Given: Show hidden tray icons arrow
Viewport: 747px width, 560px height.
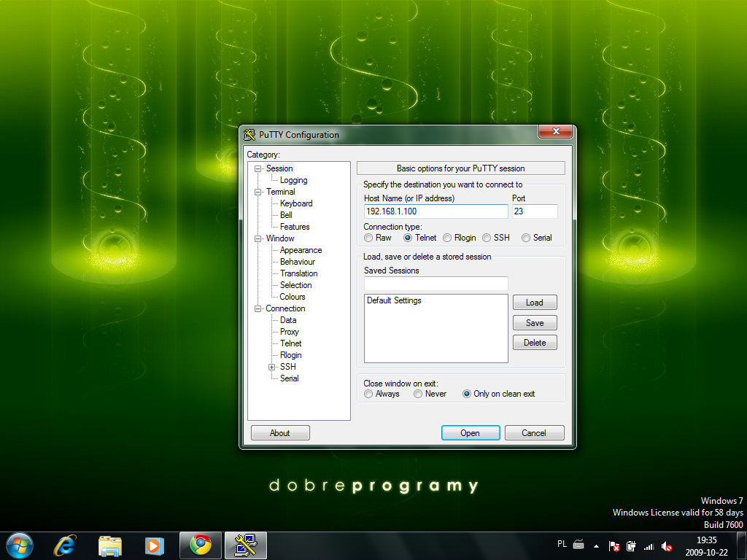Looking at the screenshot, I should point(596,546).
